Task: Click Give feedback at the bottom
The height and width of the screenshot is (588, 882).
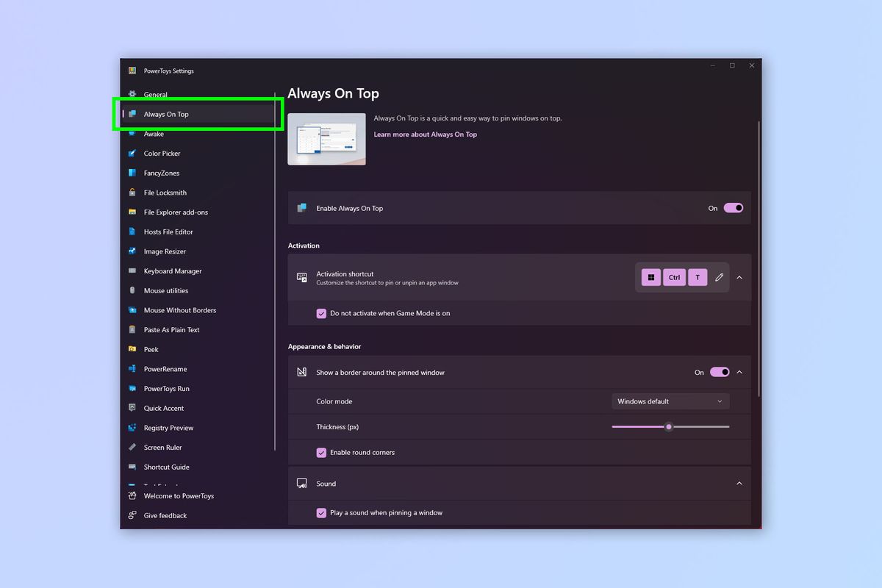Action: pyautogui.click(x=165, y=515)
